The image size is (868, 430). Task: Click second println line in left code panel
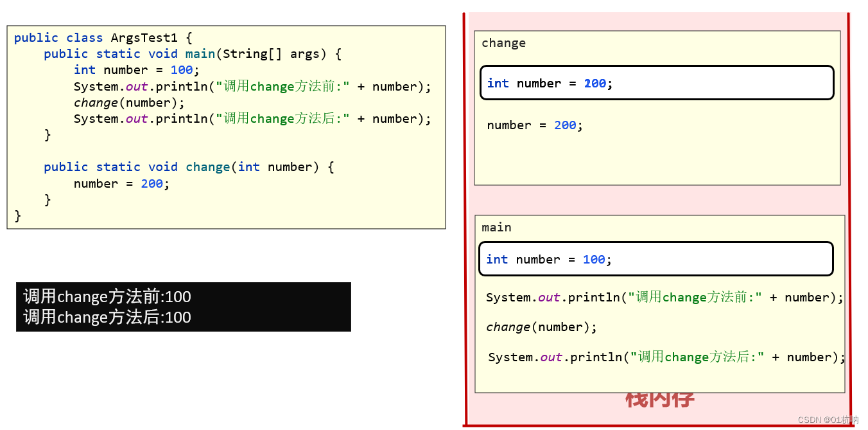[253, 118]
